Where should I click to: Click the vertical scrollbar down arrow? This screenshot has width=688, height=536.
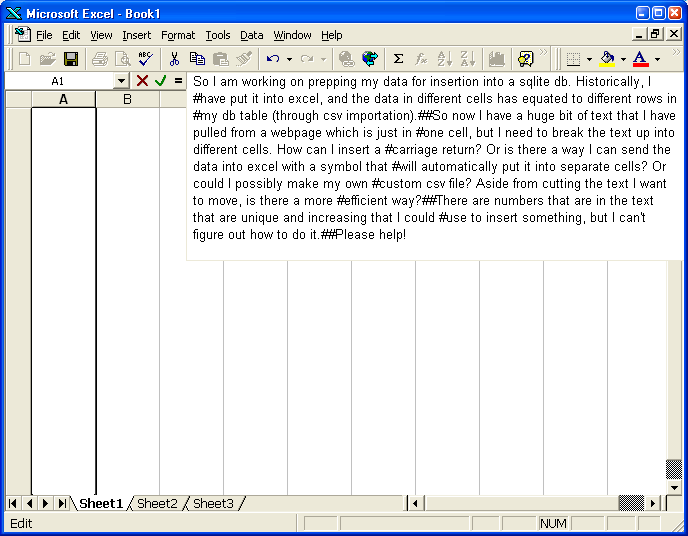[x=675, y=487]
